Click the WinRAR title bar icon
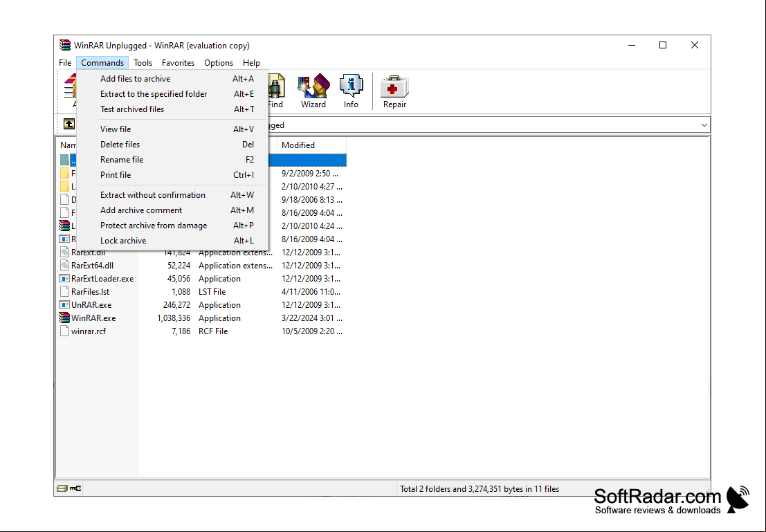The image size is (766, 532). coord(65,45)
